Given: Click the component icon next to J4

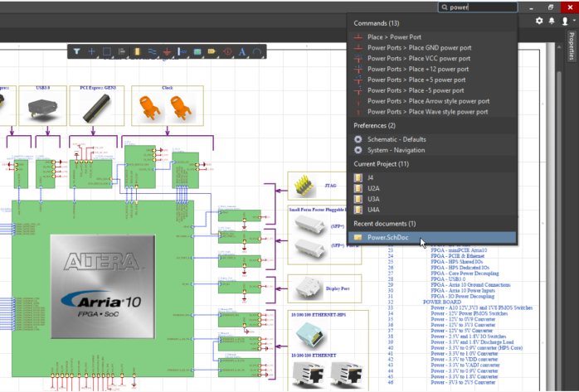Looking at the screenshot, I should coord(358,177).
